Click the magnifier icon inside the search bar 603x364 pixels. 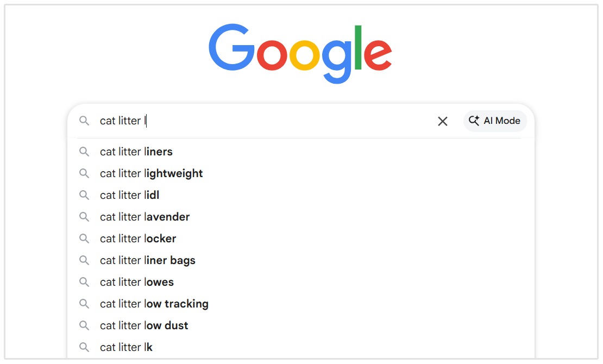tap(84, 121)
